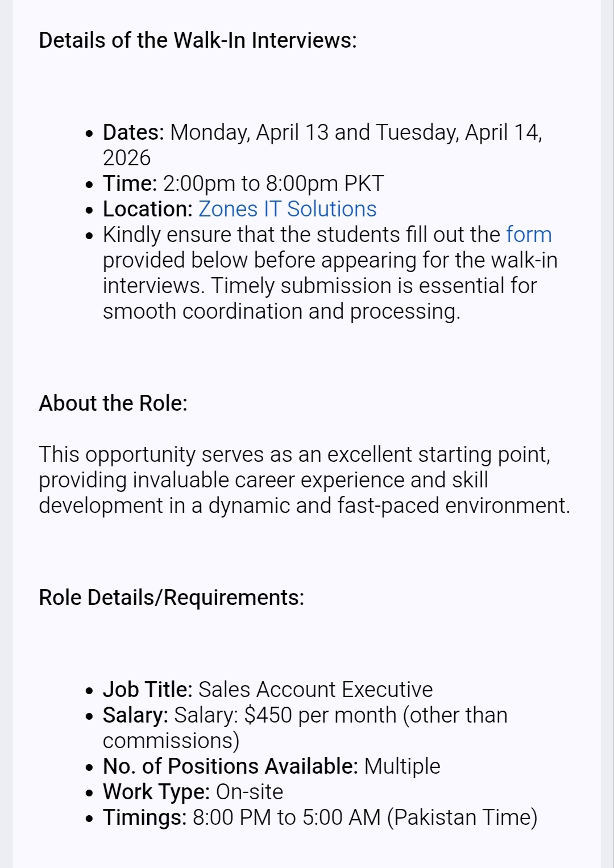Click the bold 'Location:' label

(x=148, y=209)
